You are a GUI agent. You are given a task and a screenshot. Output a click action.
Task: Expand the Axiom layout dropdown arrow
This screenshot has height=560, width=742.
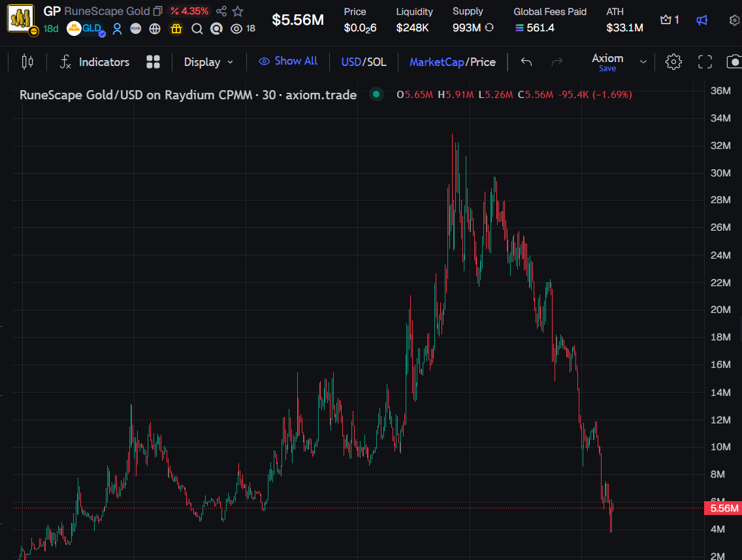click(643, 62)
